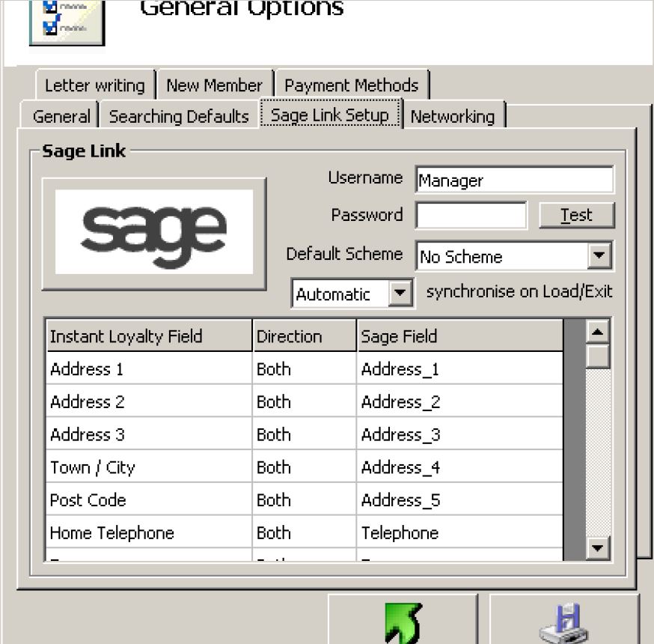This screenshot has height=644, width=654.
Task: Click the Telephone Sage field cell
Action: 460,532
